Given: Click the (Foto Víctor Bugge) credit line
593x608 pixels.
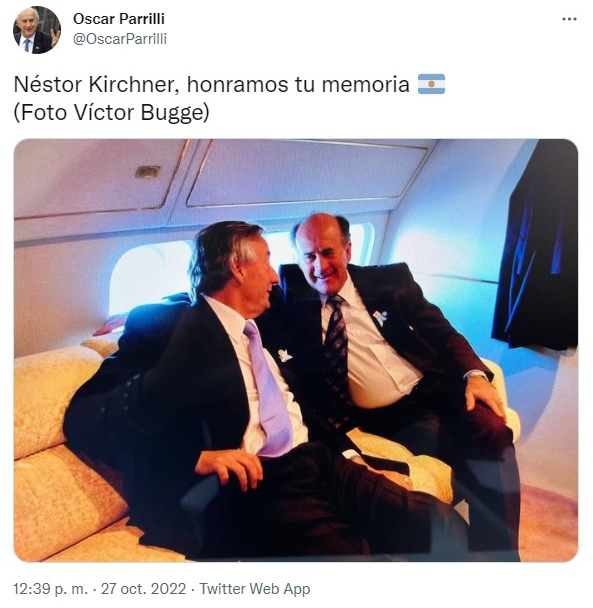Looking at the screenshot, I should pyautogui.click(x=111, y=113).
